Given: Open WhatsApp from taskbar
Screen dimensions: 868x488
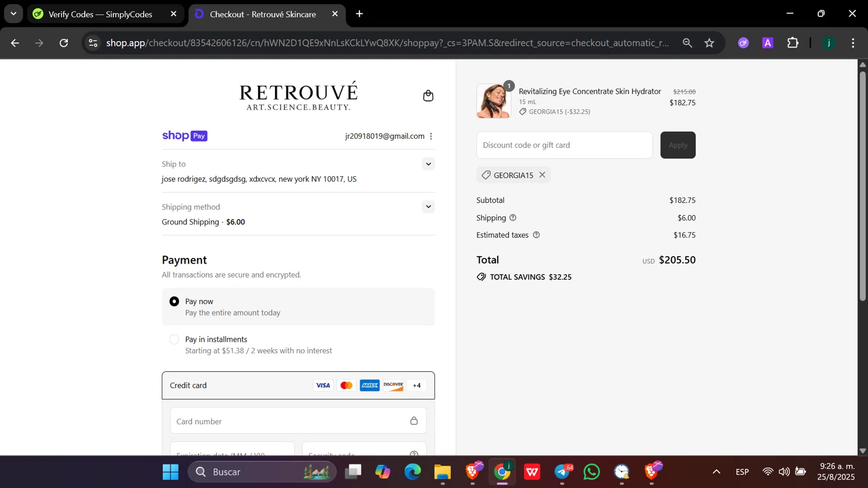Looking at the screenshot, I should pos(592,472).
